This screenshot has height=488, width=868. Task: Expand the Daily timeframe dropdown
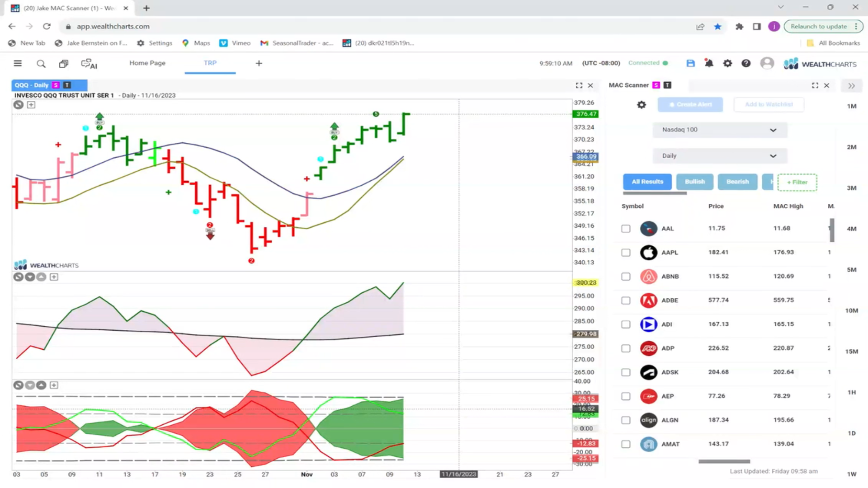pos(720,156)
